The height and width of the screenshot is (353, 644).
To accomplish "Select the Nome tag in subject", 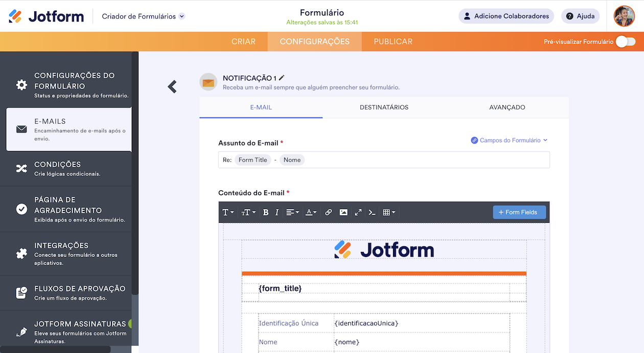I will click(x=292, y=160).
